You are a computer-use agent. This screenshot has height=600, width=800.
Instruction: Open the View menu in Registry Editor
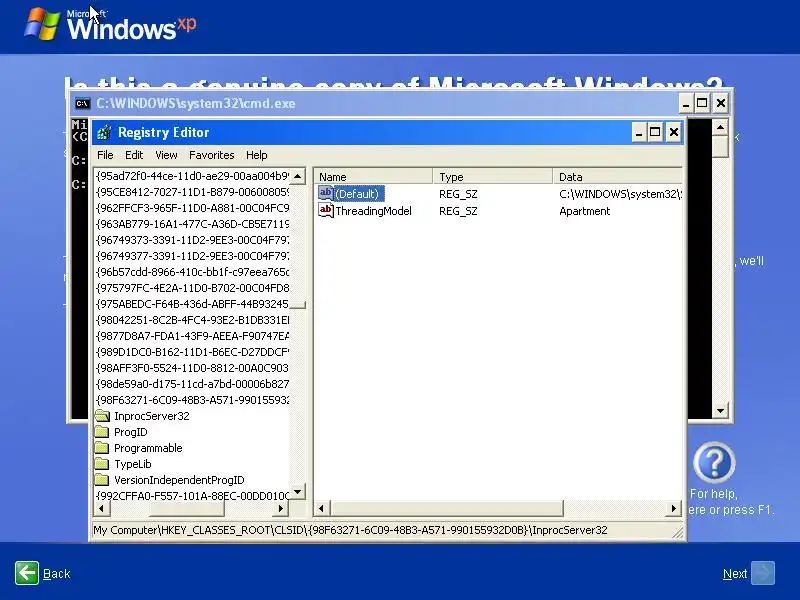[x=166, y=155]
